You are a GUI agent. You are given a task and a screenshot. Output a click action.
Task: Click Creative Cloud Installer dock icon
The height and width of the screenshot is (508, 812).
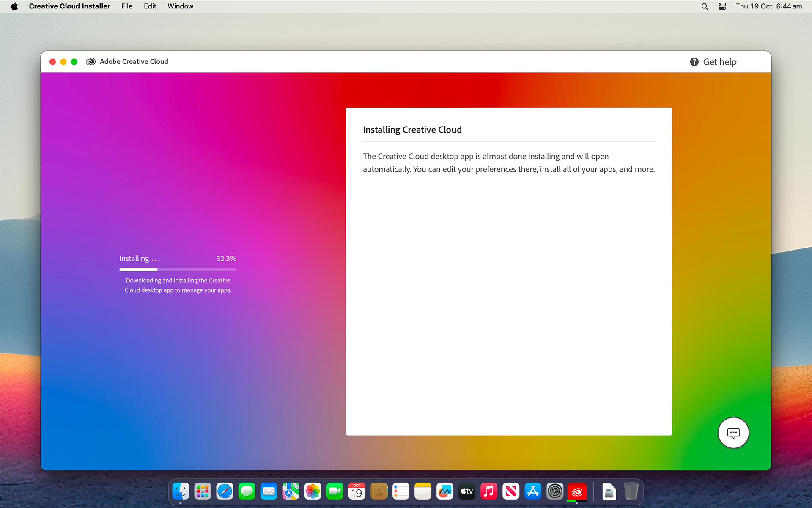pyautogui.click(x=577, y=491)
